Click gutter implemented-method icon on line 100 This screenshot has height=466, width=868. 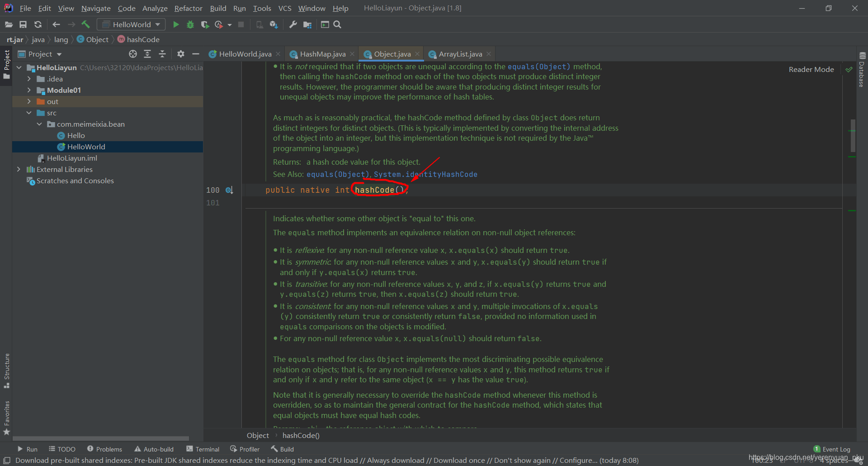pos(229,190)
